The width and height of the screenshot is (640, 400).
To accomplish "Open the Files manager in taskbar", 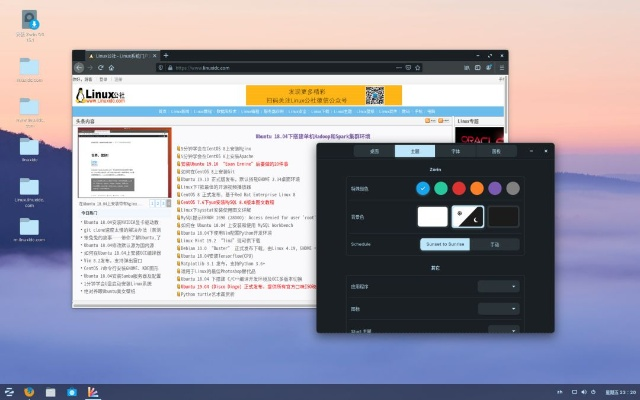I will [51, 391].
